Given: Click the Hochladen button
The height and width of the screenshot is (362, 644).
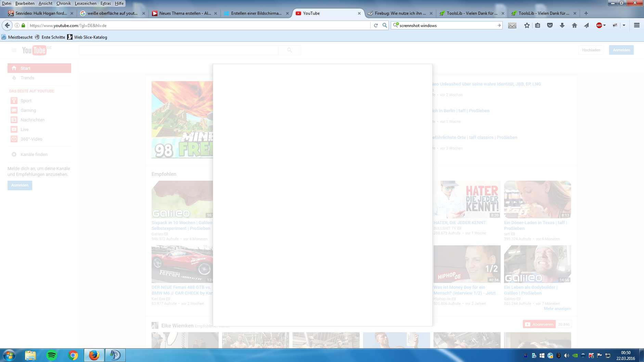Looking at the screenshot, I should (591, 50).
